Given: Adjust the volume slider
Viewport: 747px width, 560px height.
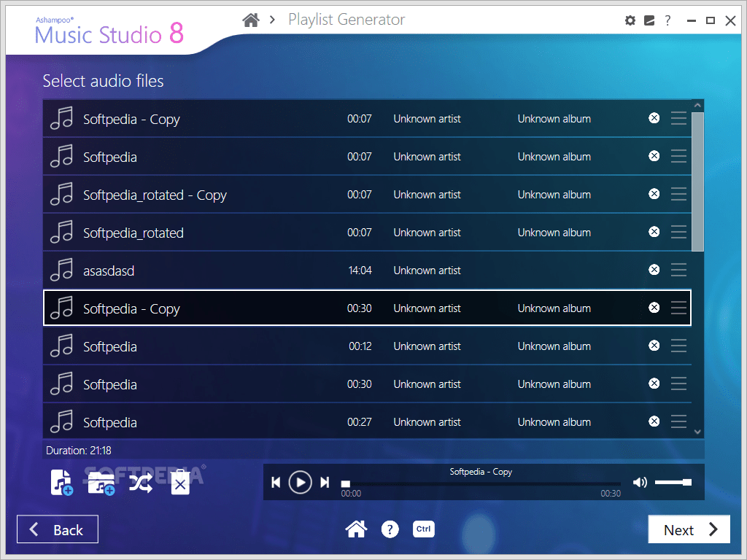Looking at the screenshot, I should pyautogui.click(x=673, y=481).
